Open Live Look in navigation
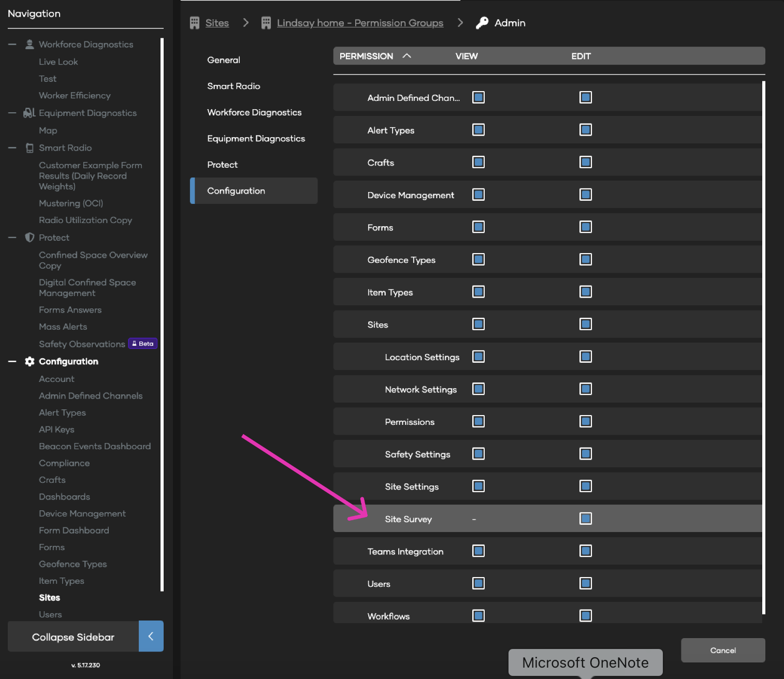The image size is (784, 679). [59, 62]
